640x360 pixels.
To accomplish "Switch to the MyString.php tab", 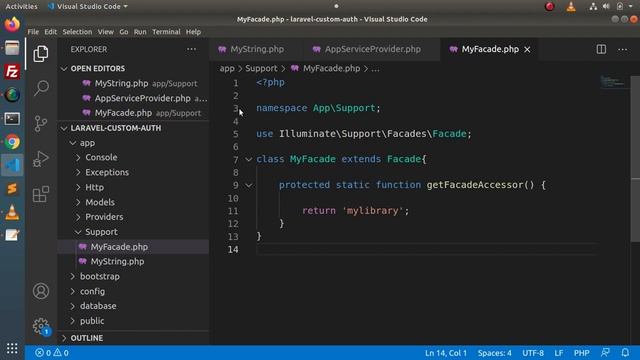I will 256,49.
